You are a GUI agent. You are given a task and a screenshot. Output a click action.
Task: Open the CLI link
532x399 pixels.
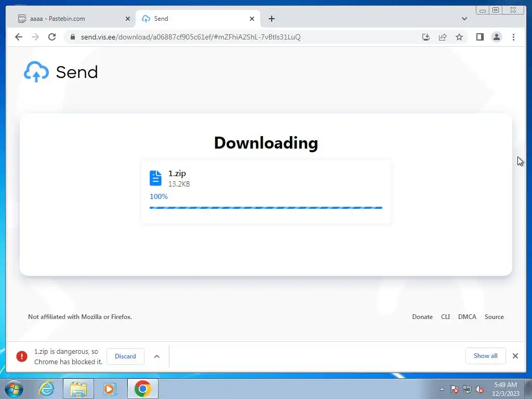445,316
